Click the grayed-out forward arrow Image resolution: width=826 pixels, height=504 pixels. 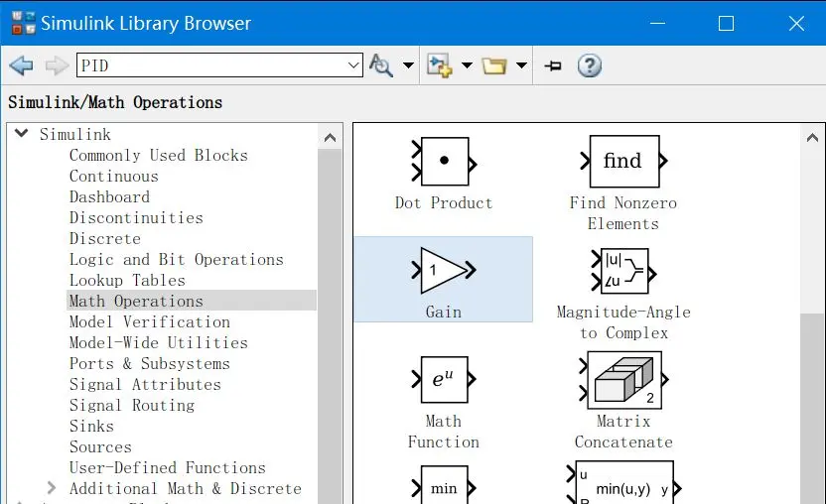[x=57, y=65]
